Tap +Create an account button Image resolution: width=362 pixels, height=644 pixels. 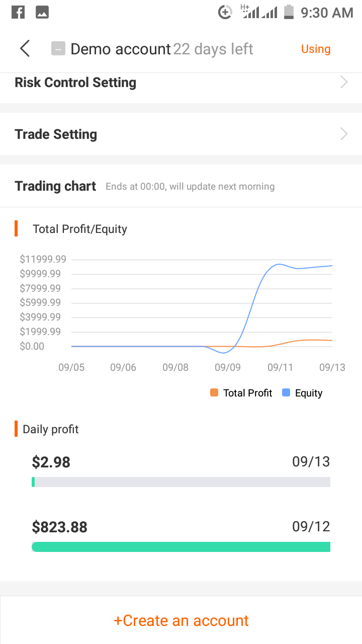point(181,620)
